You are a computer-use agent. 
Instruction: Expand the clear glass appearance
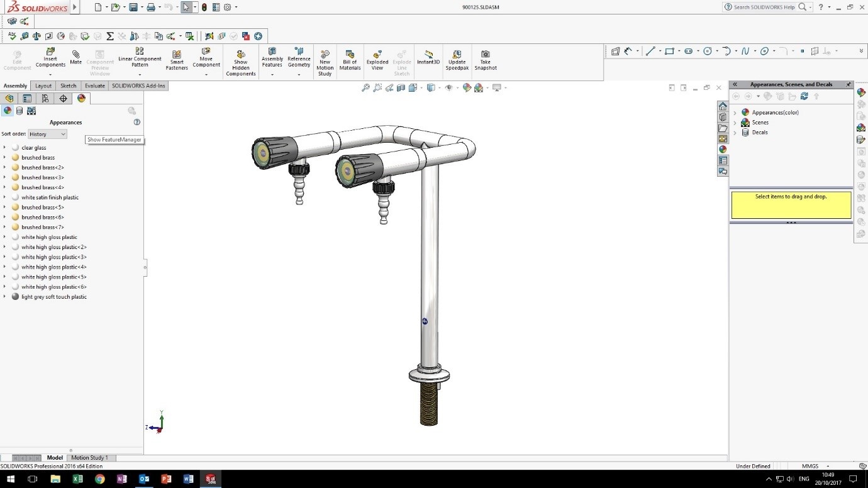(4, 148)
